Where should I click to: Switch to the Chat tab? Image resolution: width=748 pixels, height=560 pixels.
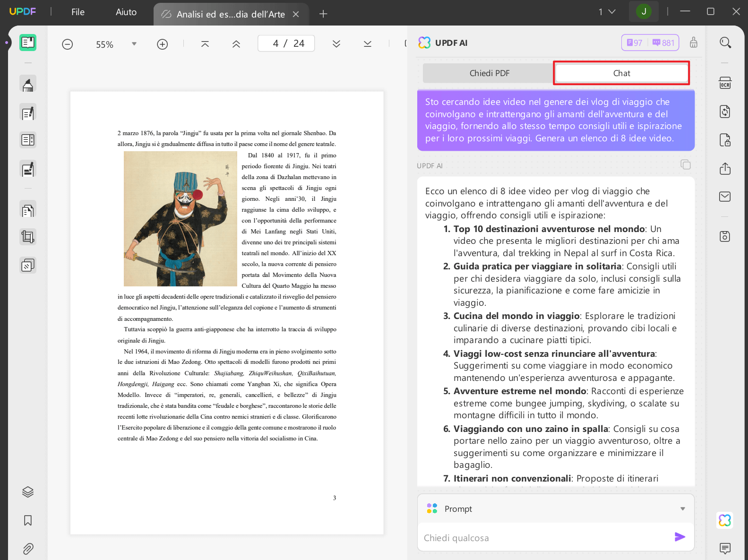621,73
